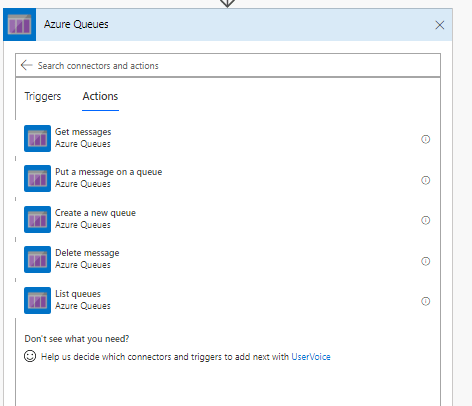Show info for Put a message on a queue

point(426,180)
